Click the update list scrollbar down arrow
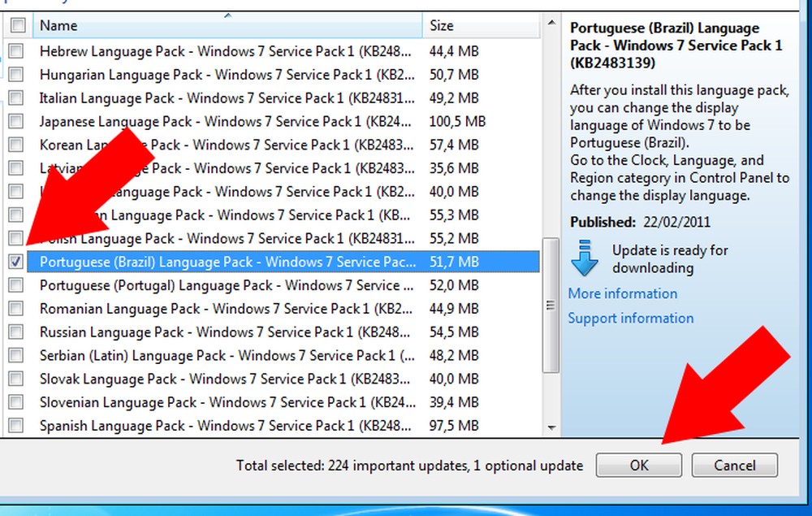This screenshot has height=516, width=812. click(x=553, y=428)
